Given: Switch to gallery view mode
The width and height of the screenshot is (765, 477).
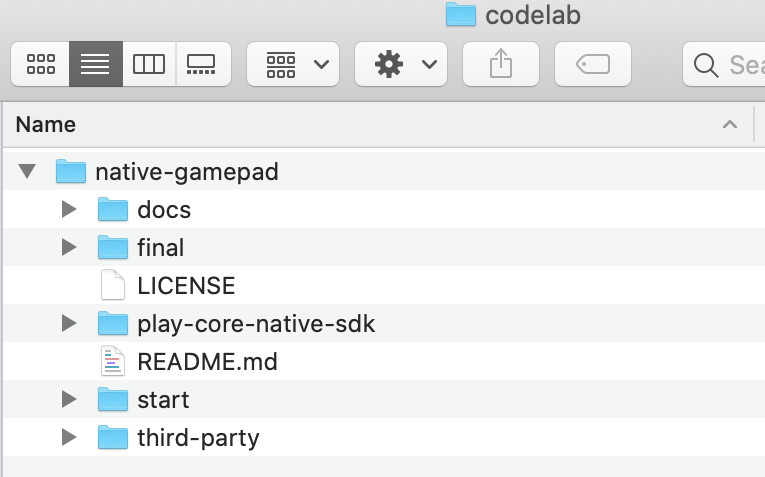Looking at the screenshot, I should point(202,65).
